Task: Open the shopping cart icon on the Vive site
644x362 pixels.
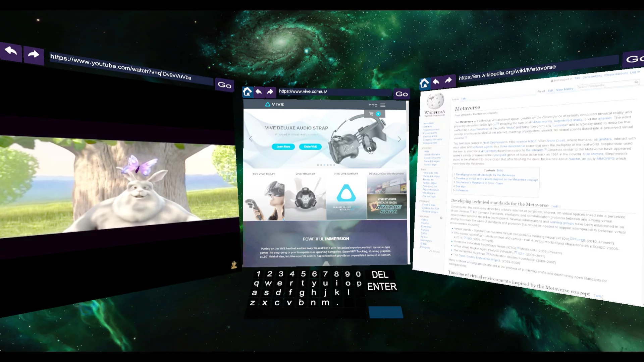Action: tap(371, 114)
